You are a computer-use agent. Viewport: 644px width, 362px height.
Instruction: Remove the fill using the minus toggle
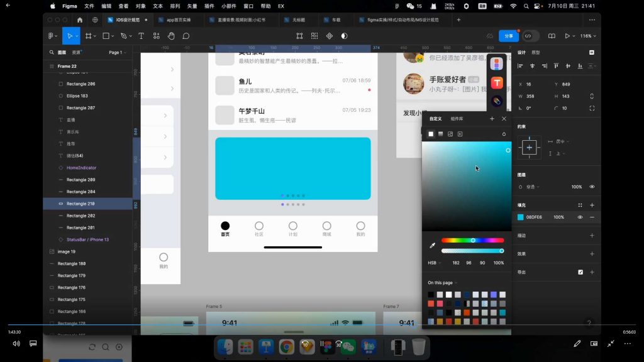[592, 217]
